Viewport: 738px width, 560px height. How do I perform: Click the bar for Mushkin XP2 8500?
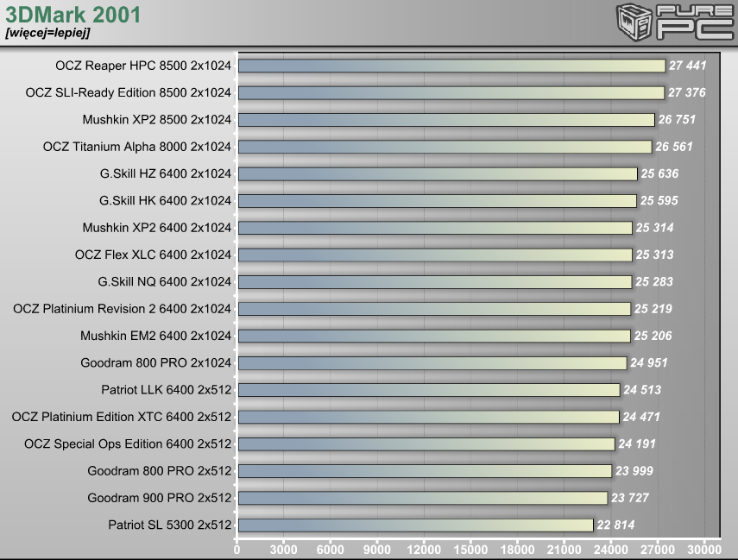446,120
